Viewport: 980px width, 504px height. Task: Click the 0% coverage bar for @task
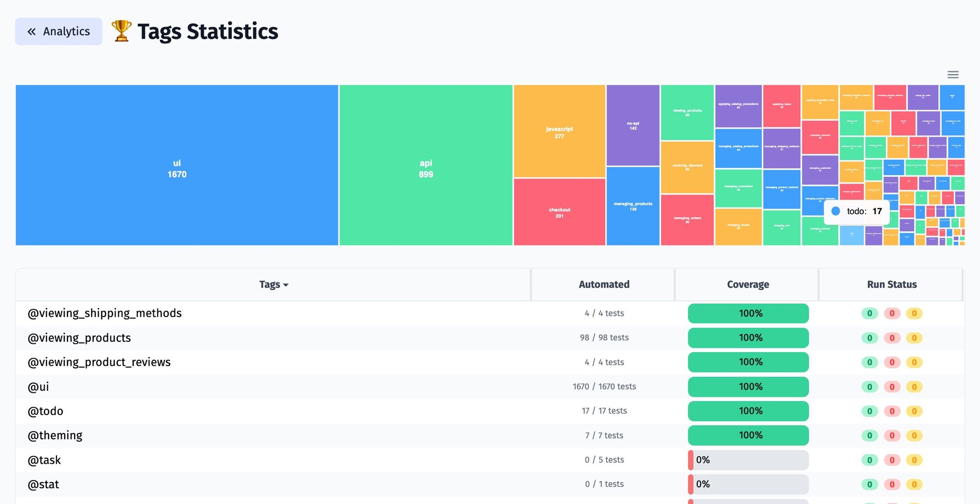pos(748,459)
